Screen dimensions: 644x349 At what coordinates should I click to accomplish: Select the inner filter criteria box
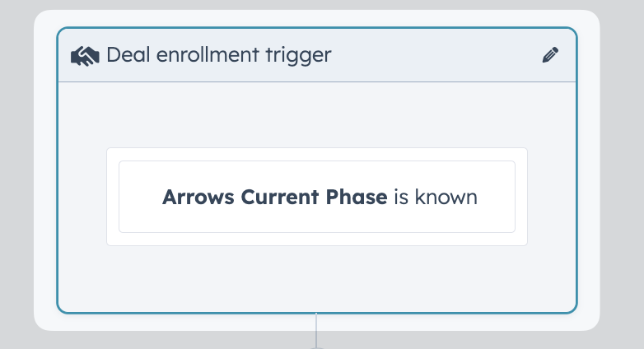click(317, 197)
